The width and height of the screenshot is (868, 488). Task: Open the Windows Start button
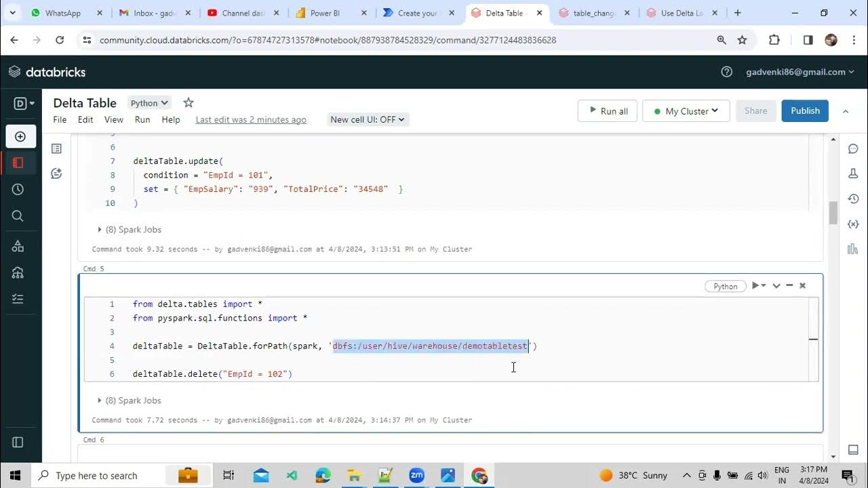coord(15,475)
